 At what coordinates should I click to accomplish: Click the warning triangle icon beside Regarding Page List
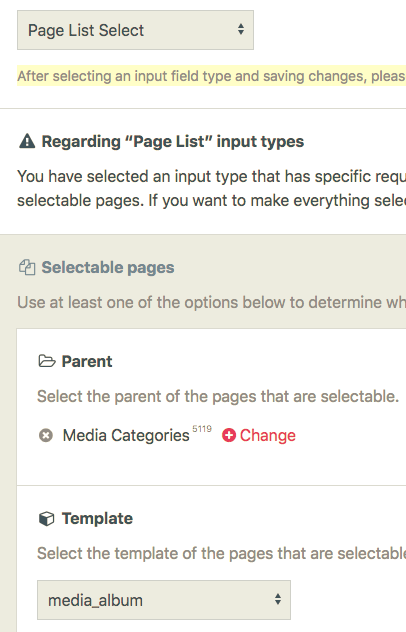tap(27, 141)
